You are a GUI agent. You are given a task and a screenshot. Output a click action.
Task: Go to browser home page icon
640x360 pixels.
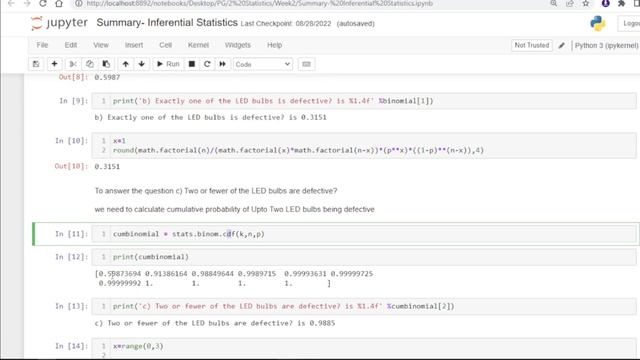[x=59, y=4]
